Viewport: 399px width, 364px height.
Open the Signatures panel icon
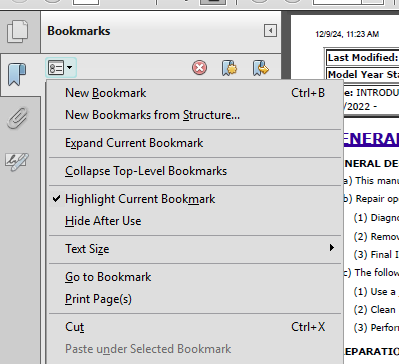[17, 161]
